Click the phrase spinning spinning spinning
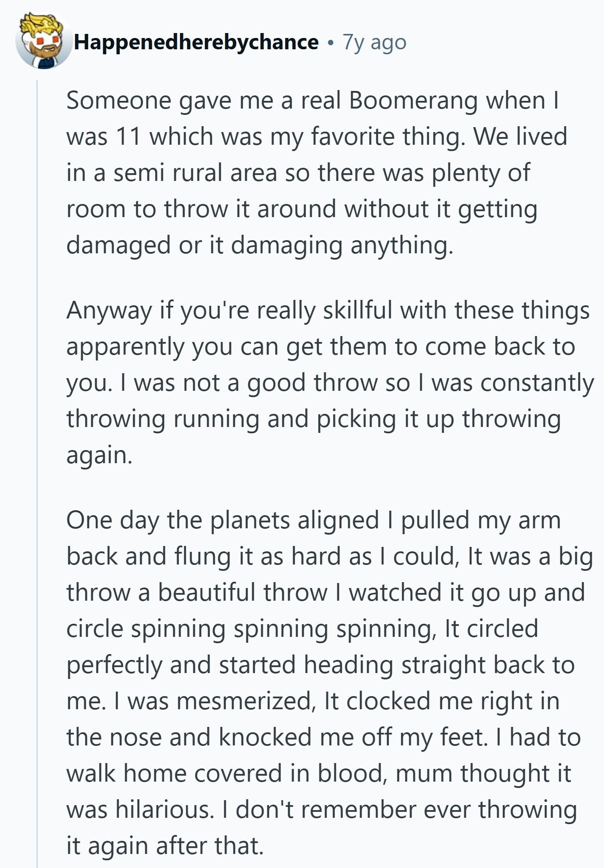Viewport: 604px width, 868px height. pyautogui.click(x=281, y=629)
